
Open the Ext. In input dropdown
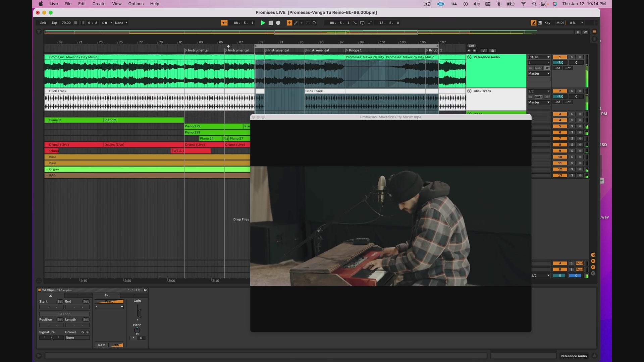(x=539, y=57)
